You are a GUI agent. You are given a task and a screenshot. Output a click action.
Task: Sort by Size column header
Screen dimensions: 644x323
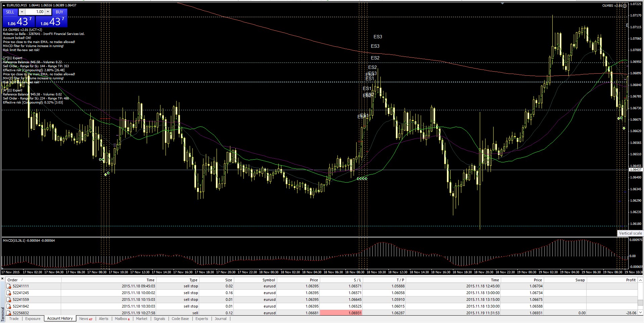click(216, 280)
